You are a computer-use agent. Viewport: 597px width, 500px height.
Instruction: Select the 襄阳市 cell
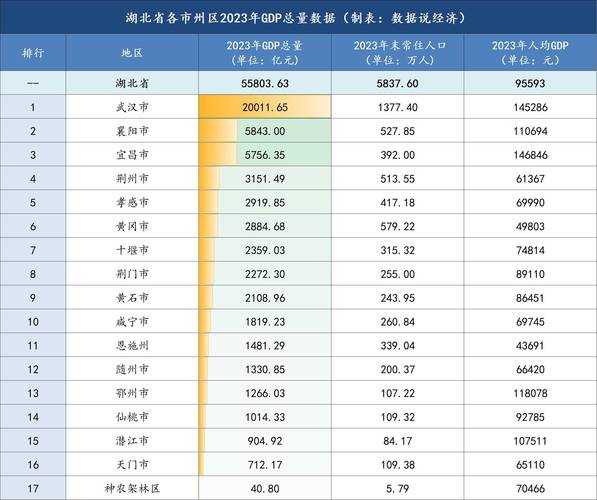pyautogui.click(x=132, y=131)
